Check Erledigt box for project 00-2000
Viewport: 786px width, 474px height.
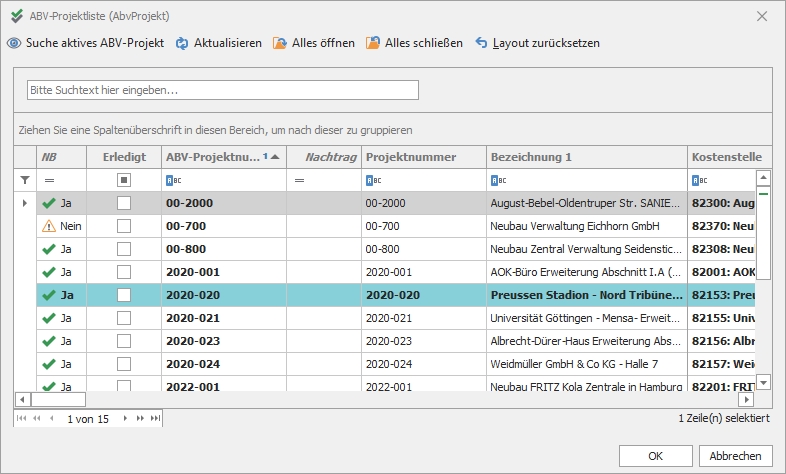pos(124,203)
